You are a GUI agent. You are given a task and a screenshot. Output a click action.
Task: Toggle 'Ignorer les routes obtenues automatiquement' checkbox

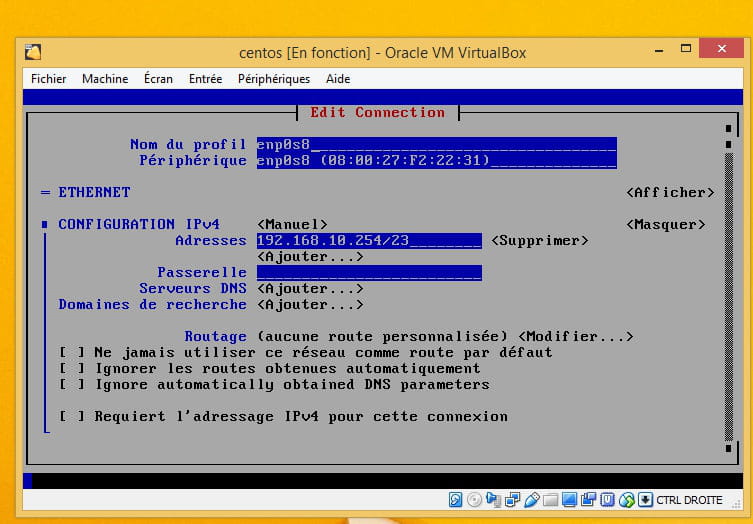pos(71,368)
